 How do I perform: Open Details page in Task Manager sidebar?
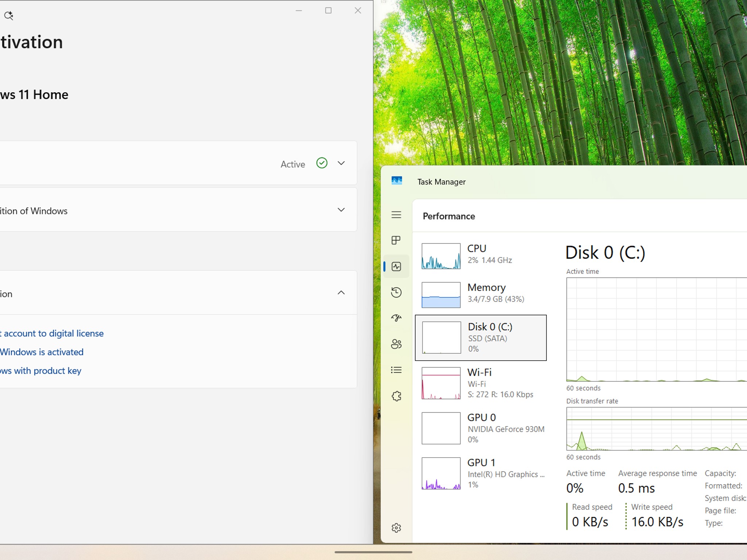[396, 370]
